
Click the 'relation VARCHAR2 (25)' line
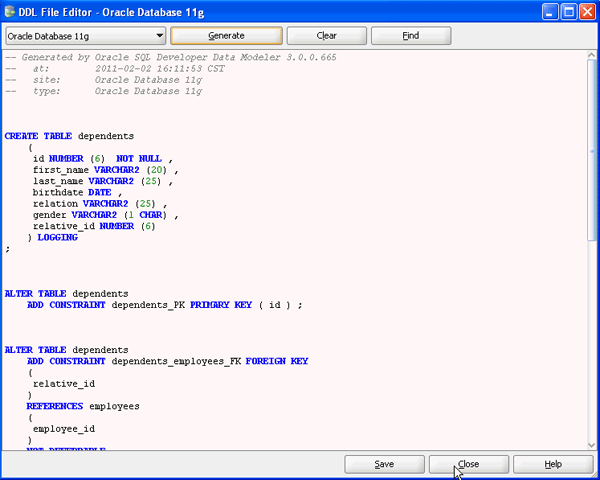coord(100,204)
